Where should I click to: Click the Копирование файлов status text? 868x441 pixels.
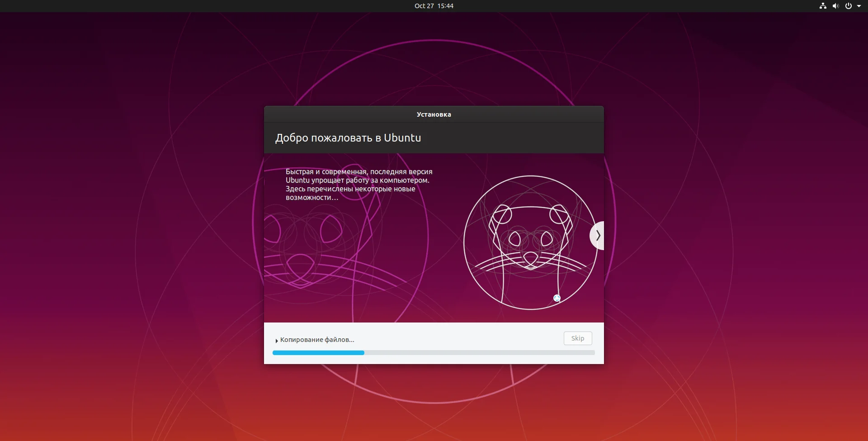click(317, 340)
